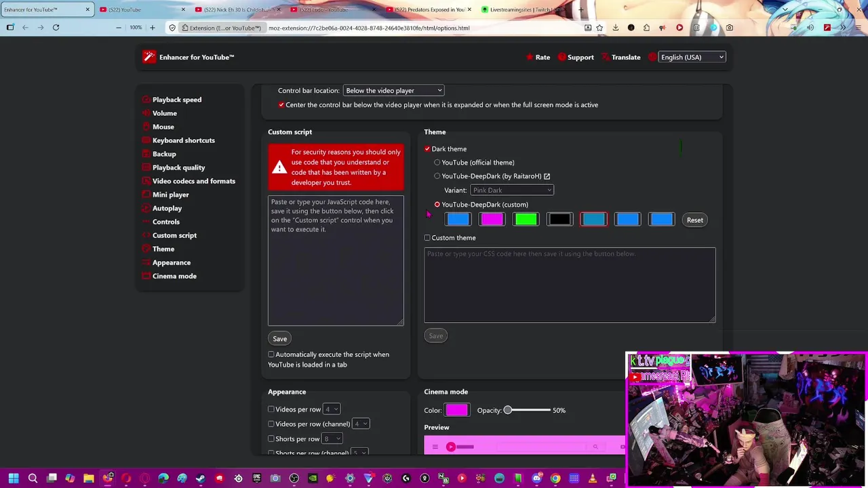Click into the JavaScript code text area

pos(336,261)
